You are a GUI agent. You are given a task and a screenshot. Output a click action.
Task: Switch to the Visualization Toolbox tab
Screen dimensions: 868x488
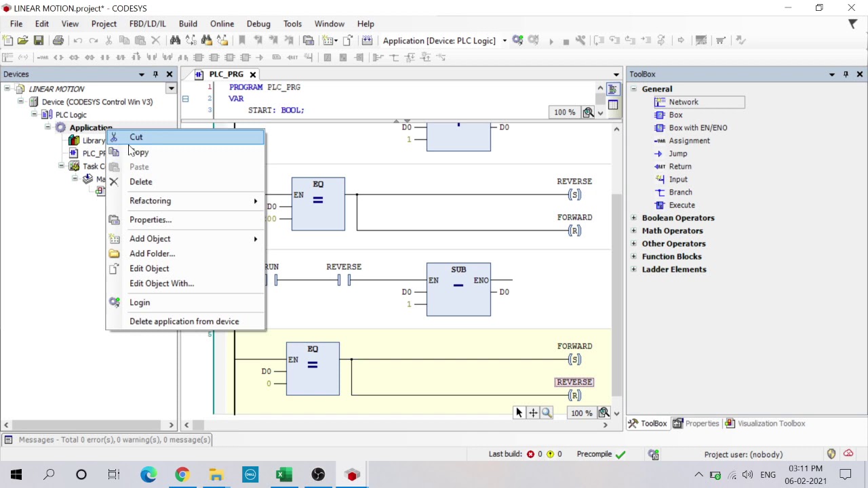765,424
